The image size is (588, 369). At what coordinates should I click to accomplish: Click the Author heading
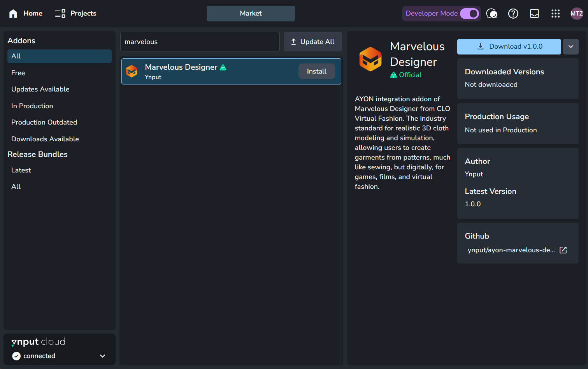pos(477,162)
